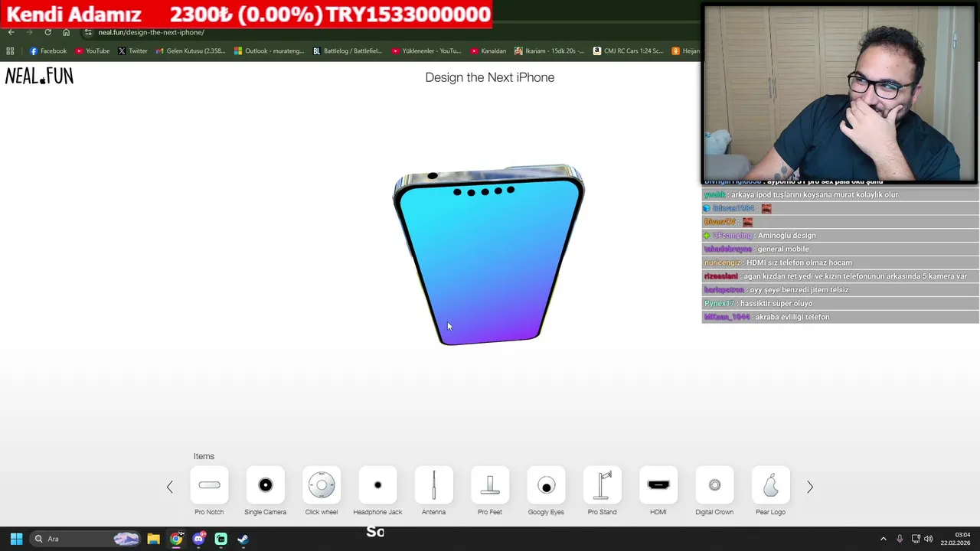Show previous items with left arrow
This screenshot has width=980, height=551.
coord(170,487)
